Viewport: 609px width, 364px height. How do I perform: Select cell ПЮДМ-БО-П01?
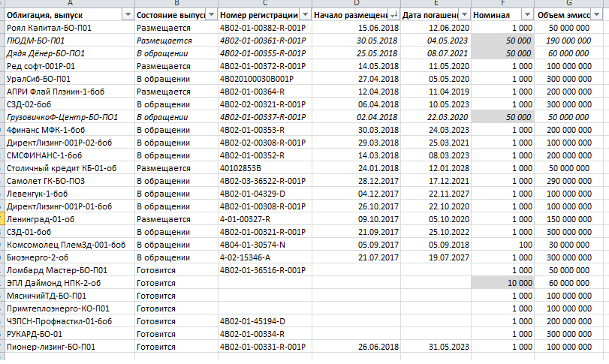(70, 41)
